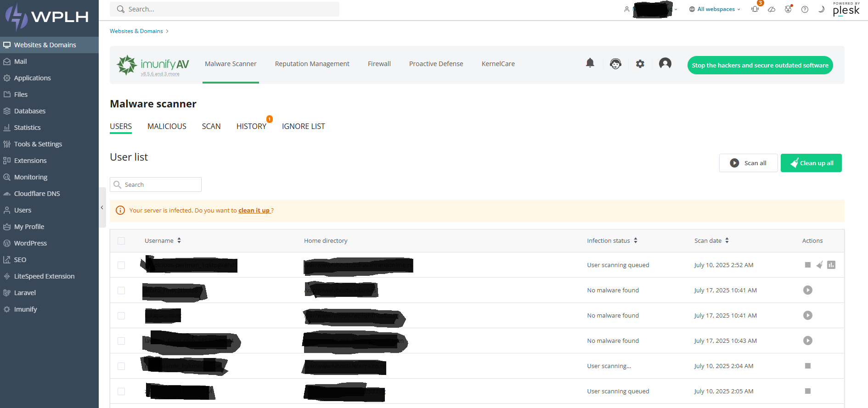868x408 pixels.
Task: Stop scan for July 10 2:52 AM row
Action: click(808, 265)
